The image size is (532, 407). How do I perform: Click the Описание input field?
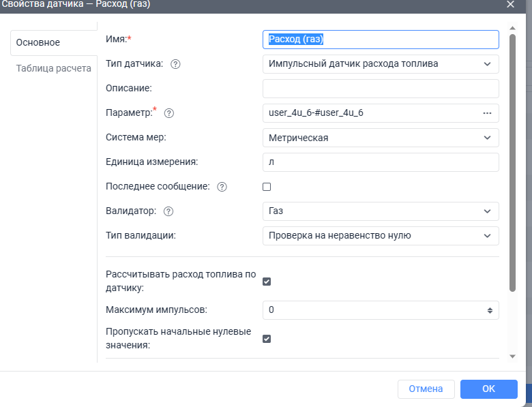[381, 89]
